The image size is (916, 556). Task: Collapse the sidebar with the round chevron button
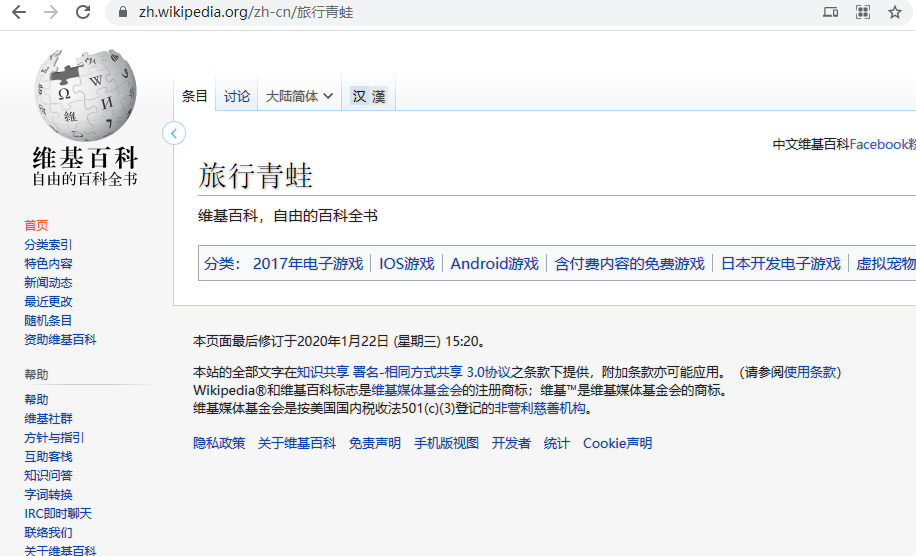[174, 133]
